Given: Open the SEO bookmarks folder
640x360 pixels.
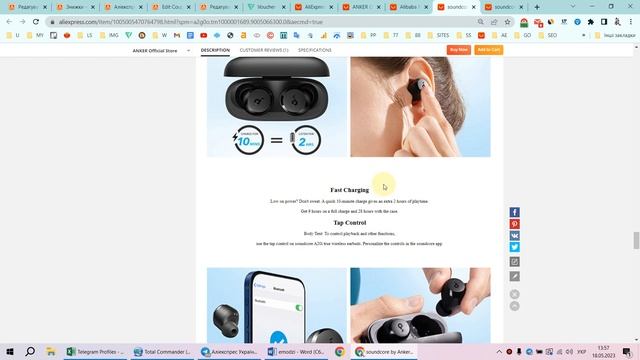Looking at the screenshot, I should tap(548, 36).
